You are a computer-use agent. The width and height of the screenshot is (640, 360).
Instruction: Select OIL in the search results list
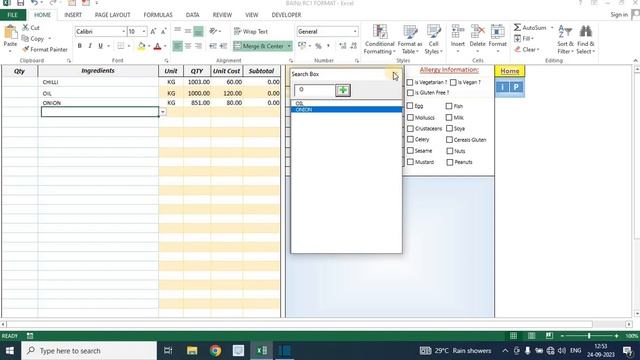(347, 103)
